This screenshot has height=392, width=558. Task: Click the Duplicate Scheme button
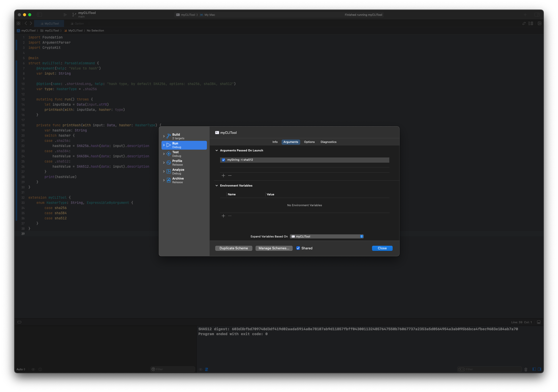click(x=234, y=248)
